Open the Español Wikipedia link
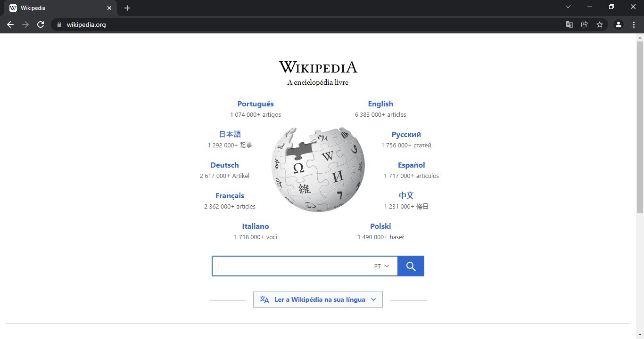644x339 pixels. point(412,165)
